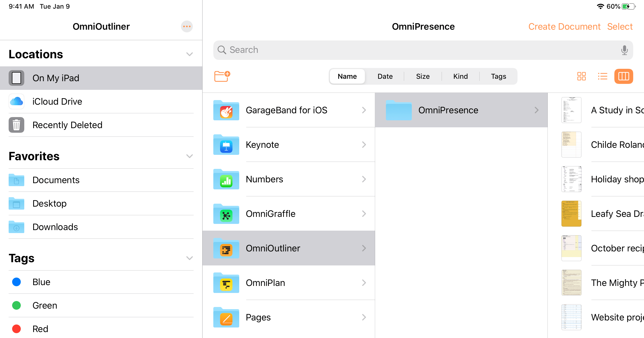The height and width of the screenshot is (338, 644).
Task: Sort files by Tags
Action: (x=498, y=76)
